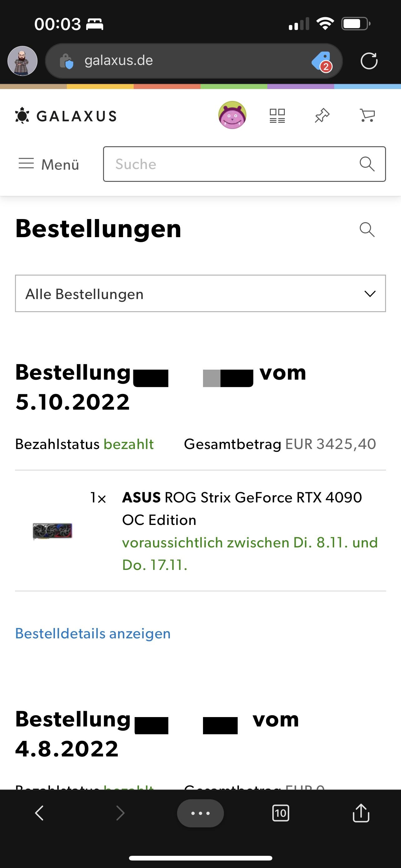
Task: Open the browser three-dots menu
Action: (x=200, y=813)
